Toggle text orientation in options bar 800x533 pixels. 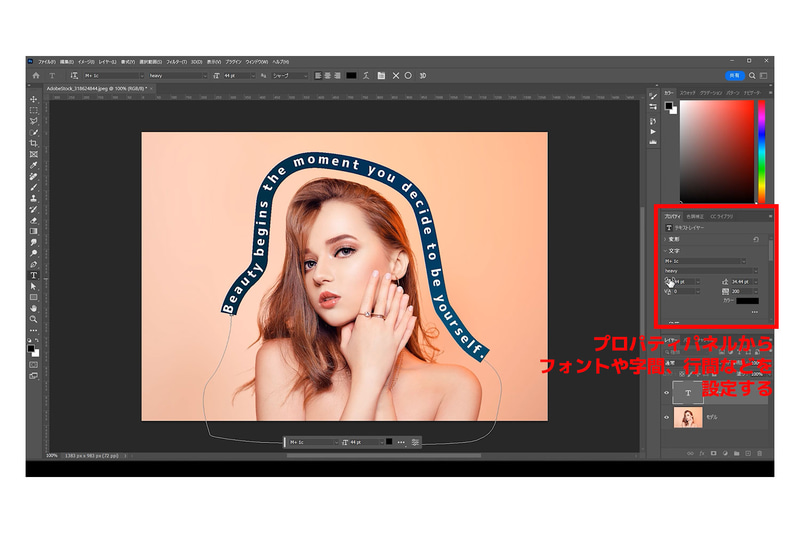tap(74, 75)
